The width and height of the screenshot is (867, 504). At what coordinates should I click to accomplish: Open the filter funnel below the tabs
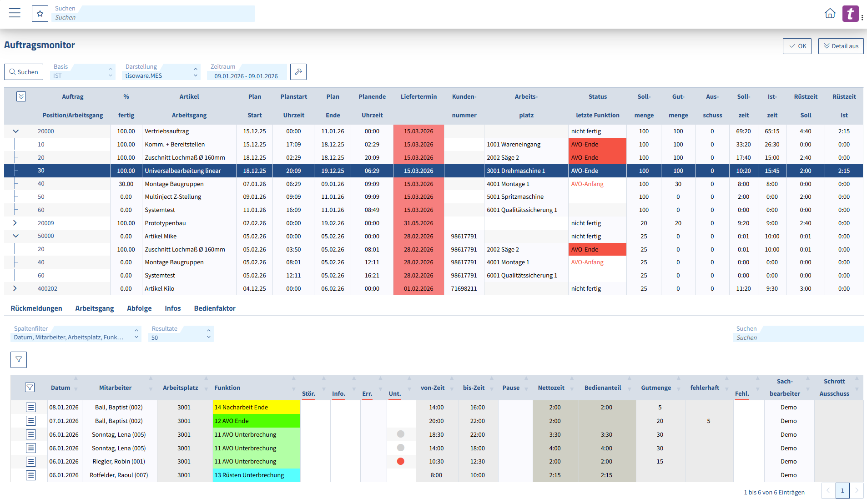pyautogui.click(x=18, y=359)
